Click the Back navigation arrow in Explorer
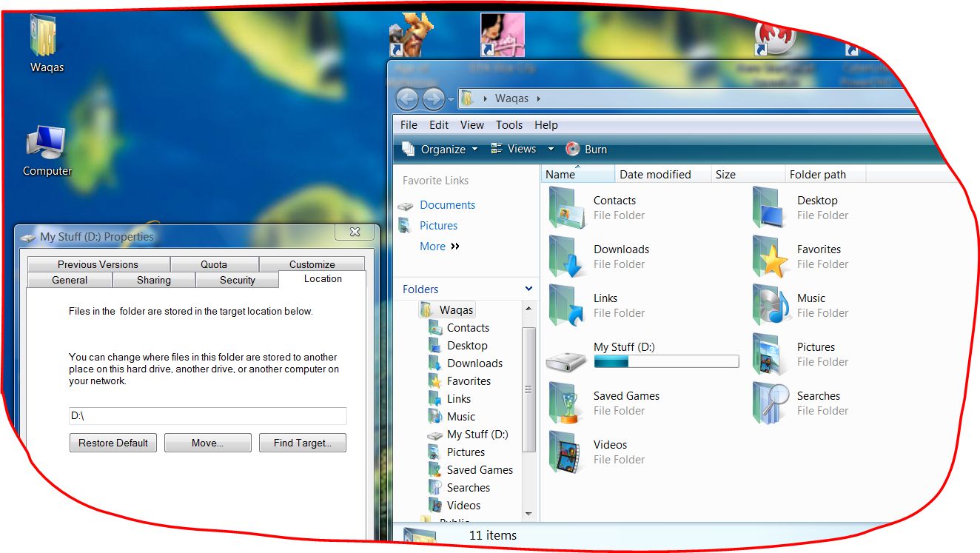Viewport: 980px width, 553px height. 407,98
